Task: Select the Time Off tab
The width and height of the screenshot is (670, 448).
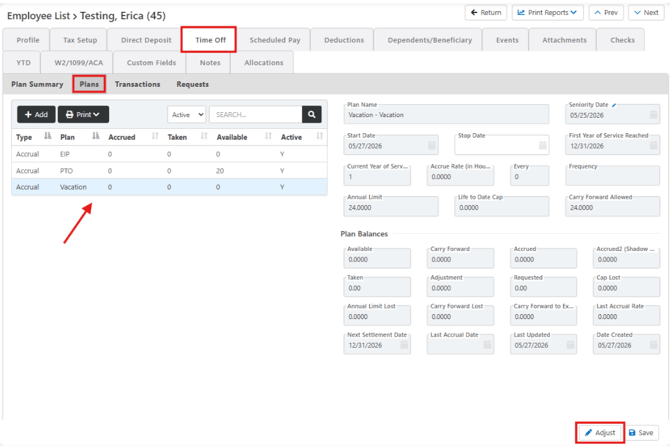Action: point(209,40)
